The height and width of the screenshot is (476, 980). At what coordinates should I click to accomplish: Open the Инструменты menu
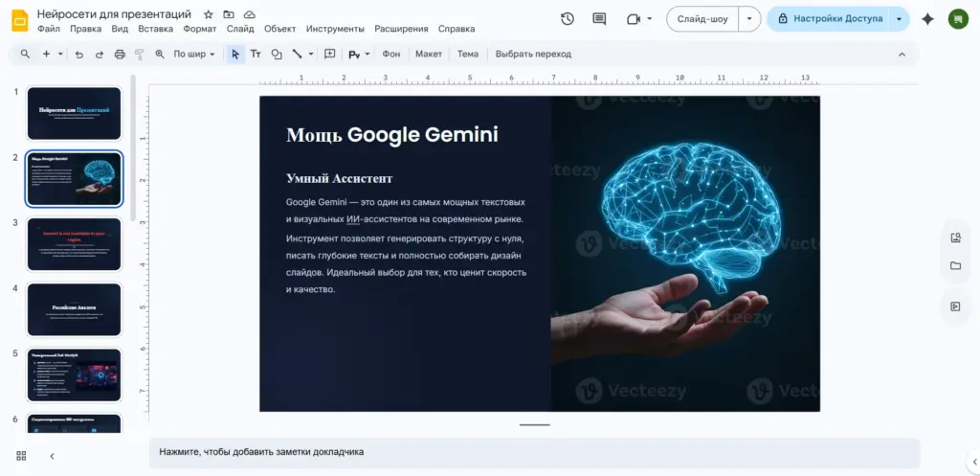pyautogui.click(x=335, y=29)
